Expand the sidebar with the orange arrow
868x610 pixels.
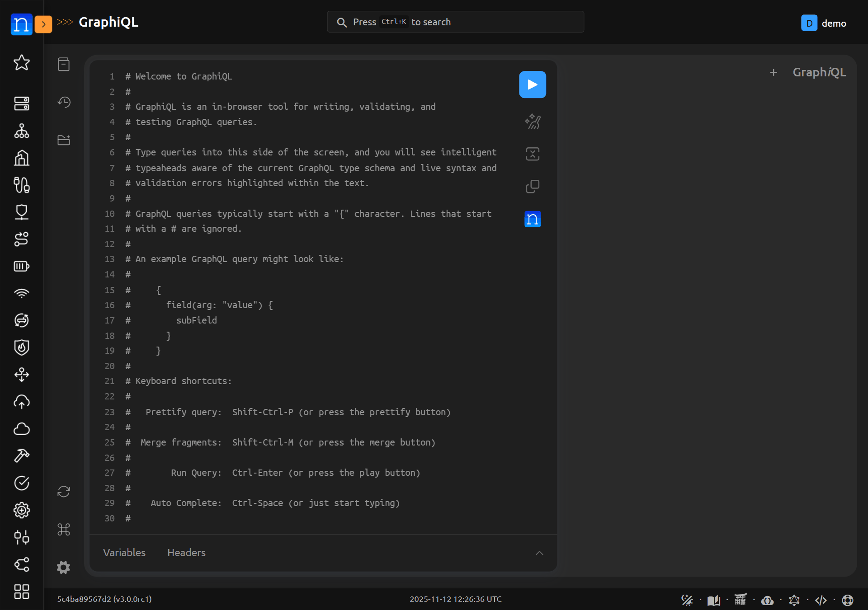coord(43,24)
